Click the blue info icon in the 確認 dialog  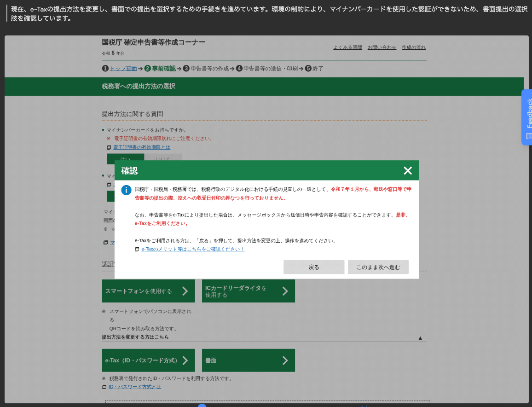[x=126, y=190]
